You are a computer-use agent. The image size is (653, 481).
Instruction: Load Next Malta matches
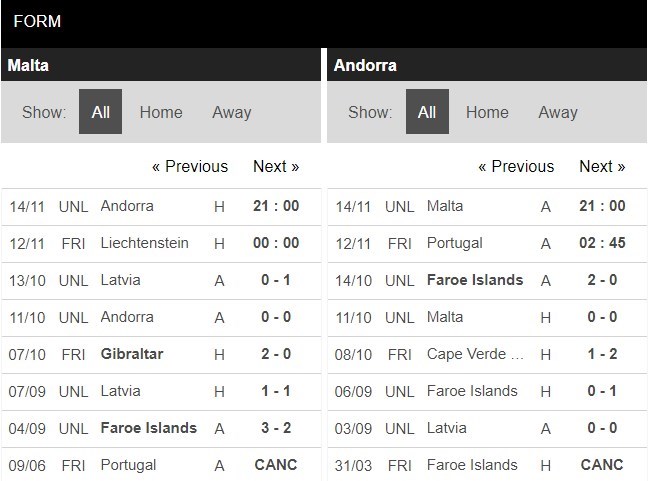276,166
